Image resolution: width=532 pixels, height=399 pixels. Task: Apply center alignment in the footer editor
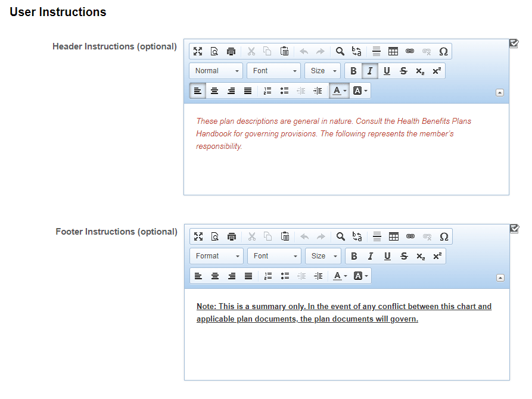point(214,276)
